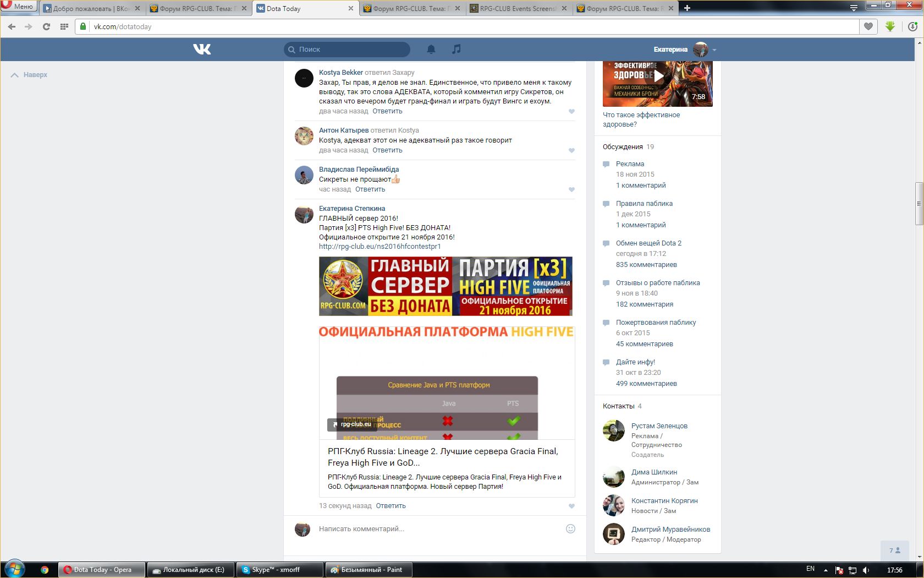Click Ответить under Екатерина Степкина's comment
This screenshot has width=924, height=578.
coord(391,506)
